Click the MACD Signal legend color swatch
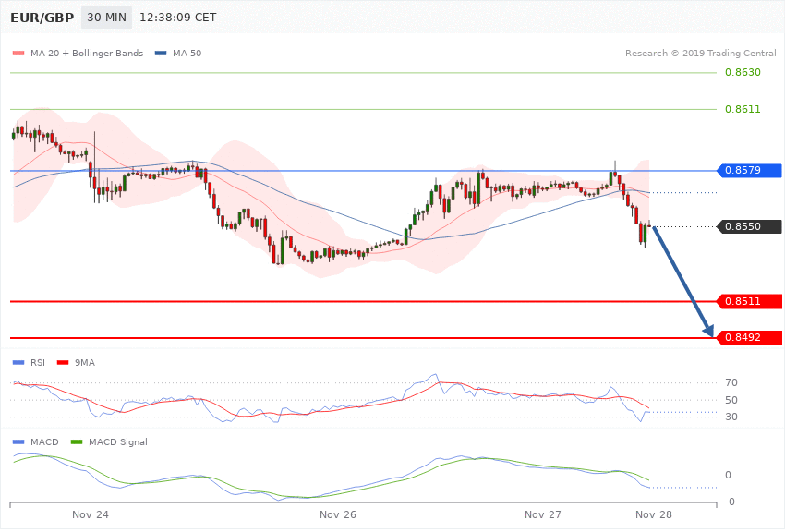Image resolution: width=785 pixels, height=532 pixels. (x=77, y=441)
